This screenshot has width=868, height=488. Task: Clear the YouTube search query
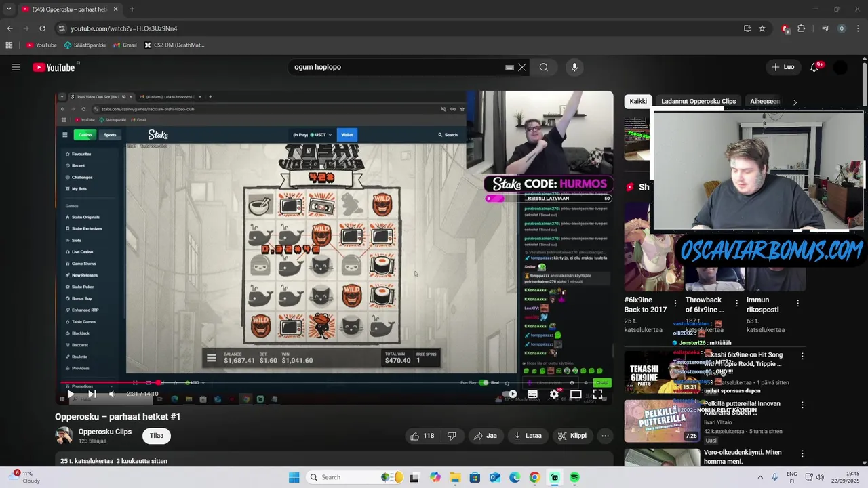522,67
